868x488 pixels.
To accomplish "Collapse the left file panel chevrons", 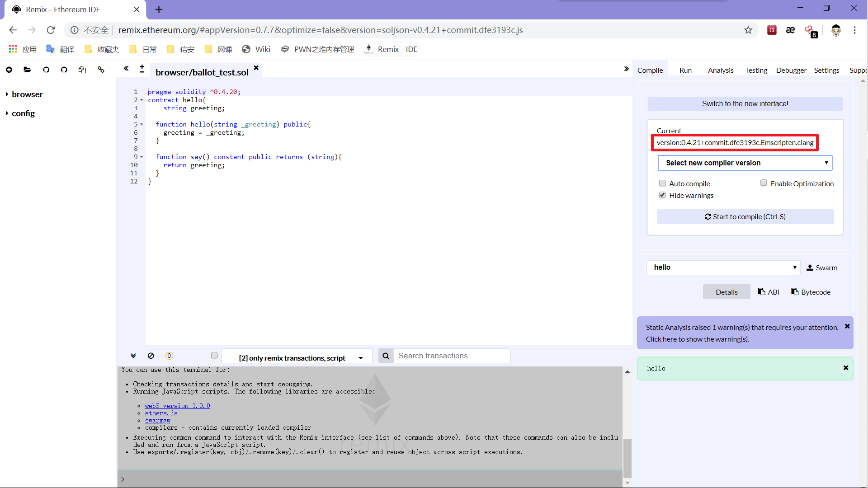I will (126, 69).
